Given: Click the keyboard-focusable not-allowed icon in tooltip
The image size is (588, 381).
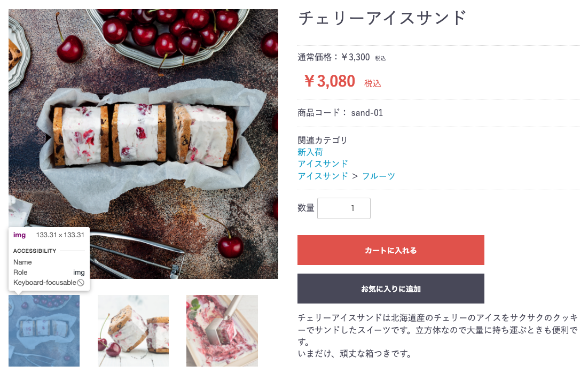Looking at the screenshot, I should coord(81,283).
